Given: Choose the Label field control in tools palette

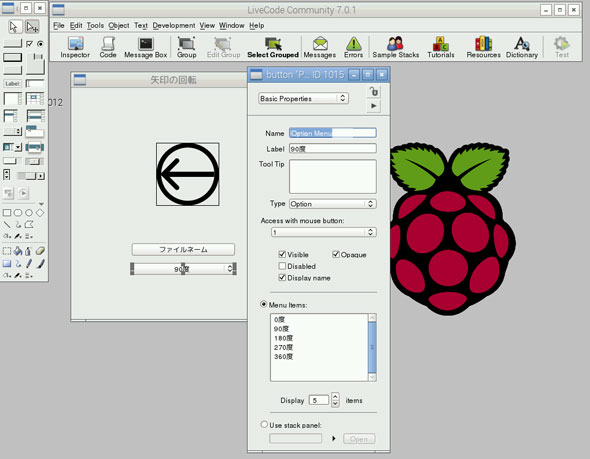Looking at the screenshot, I should coord(12,84).
